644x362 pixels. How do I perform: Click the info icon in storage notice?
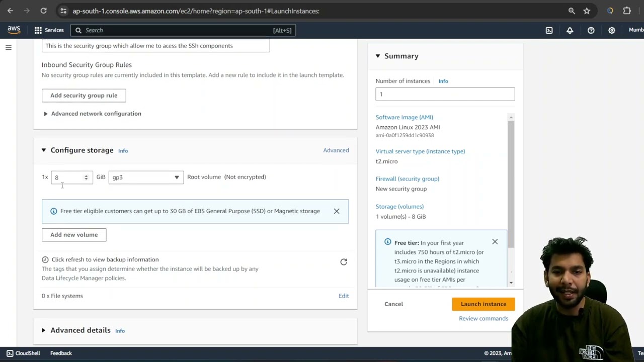pyautogui.click(x=53, y=211)
